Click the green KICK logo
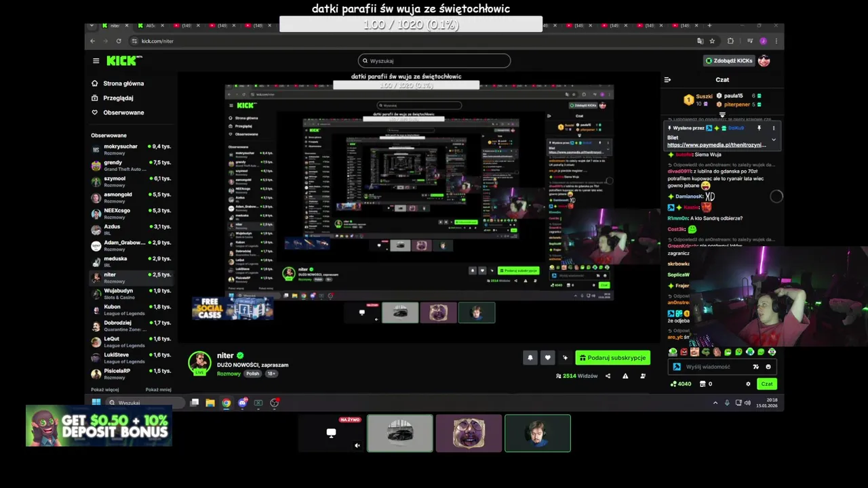 coord(123,61)
